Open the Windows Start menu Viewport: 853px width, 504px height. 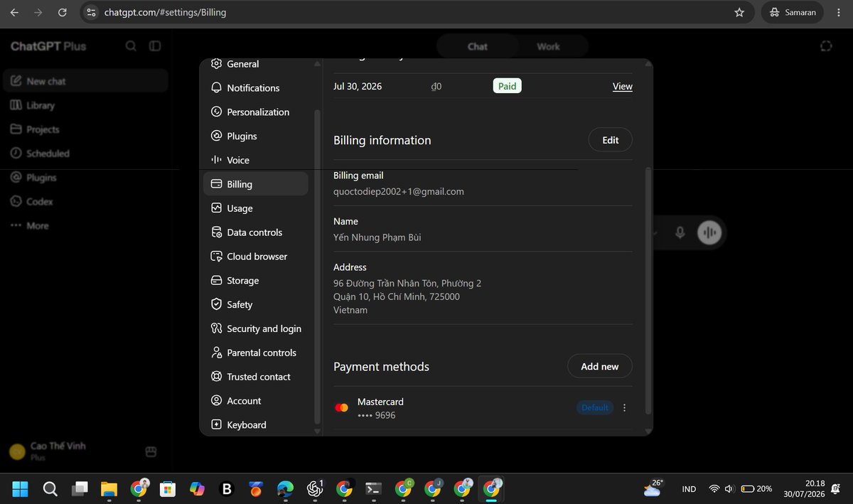pyautogui.click(x=20, y=488)
